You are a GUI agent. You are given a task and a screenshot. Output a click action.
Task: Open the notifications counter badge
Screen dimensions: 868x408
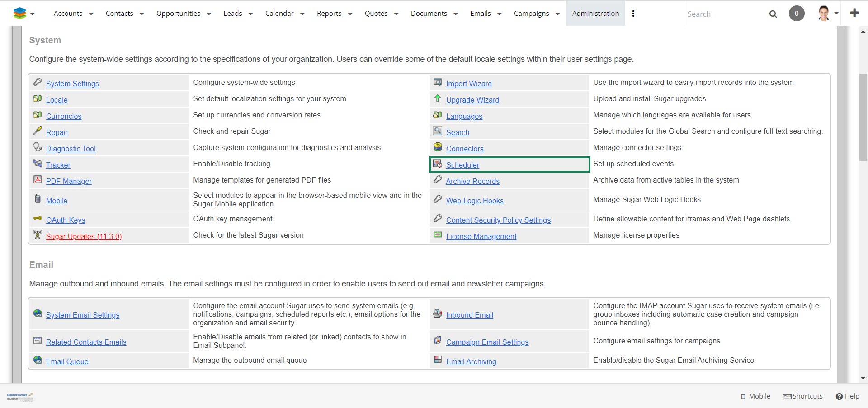[x=797, y=14]
